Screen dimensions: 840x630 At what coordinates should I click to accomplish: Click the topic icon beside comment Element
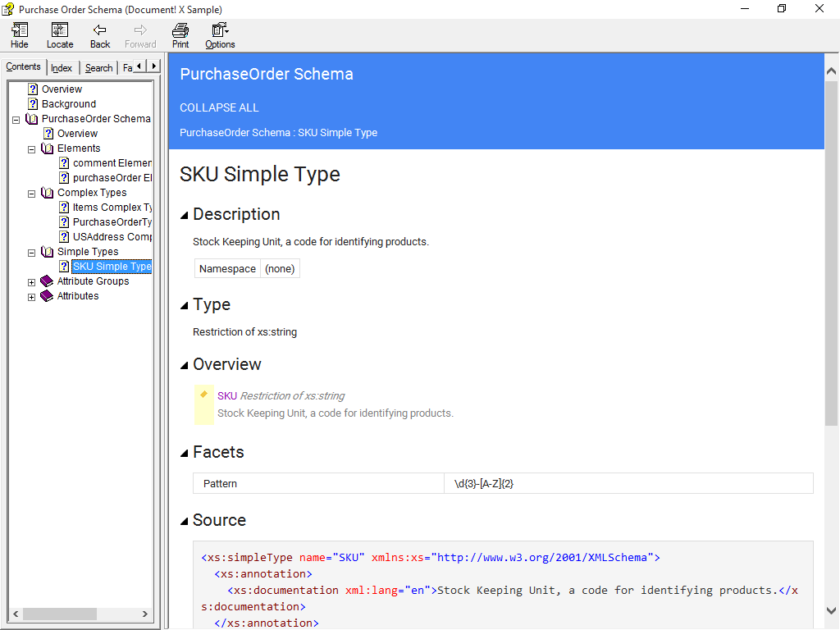64,163
